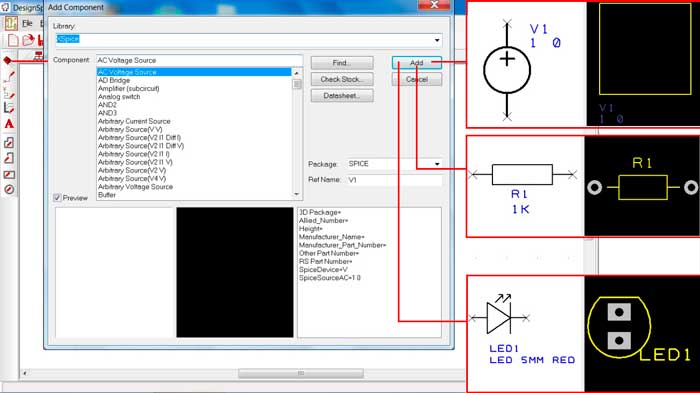Select 'AD Bridge' in component list
Viewport: 700px width, 393px height.
coord(114,80)
